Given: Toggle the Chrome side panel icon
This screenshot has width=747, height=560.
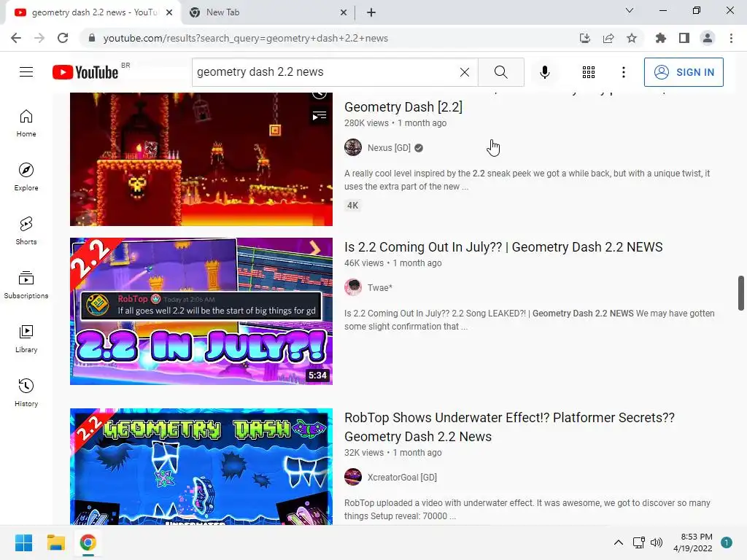Looking at the screenshot, I should [684, 38].
